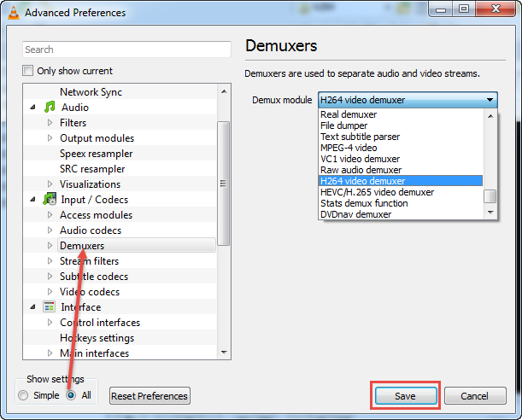Click the dropdown list scrollbar thumb
The width and height of the screenshot is (522, 420).
coord(490,195)
